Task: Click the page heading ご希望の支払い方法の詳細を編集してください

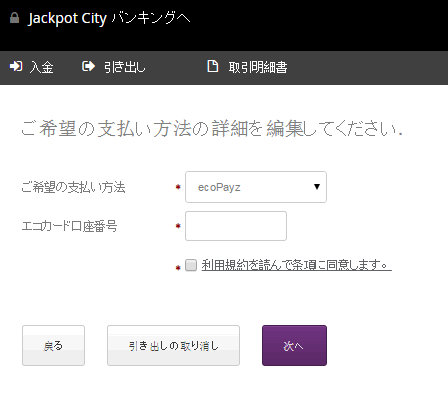Action: (212, 129)
